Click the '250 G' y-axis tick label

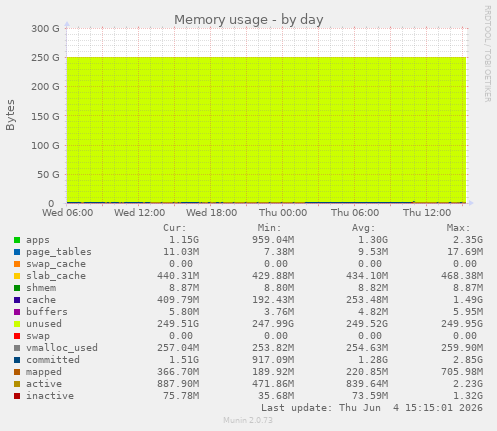[45, 58]
